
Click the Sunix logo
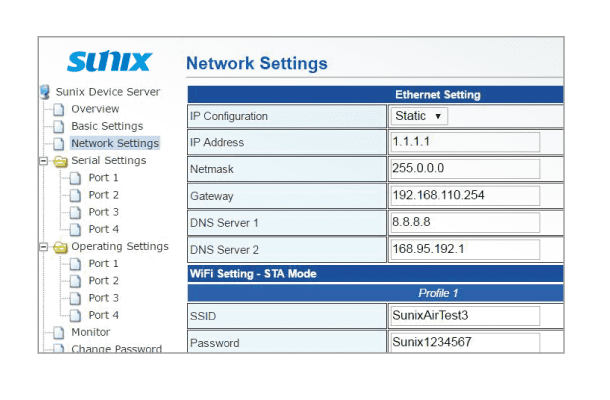click(x=109, y=61)
